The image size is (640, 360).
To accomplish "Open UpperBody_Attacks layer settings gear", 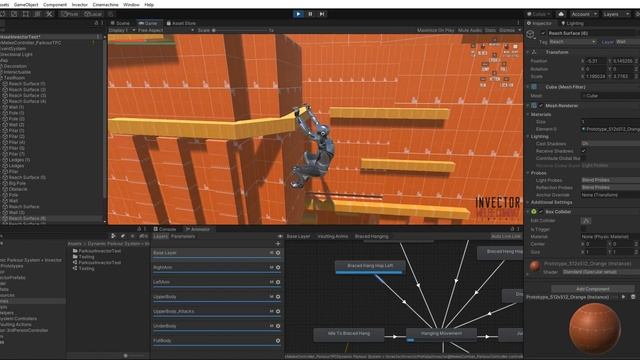I will 278,311.
